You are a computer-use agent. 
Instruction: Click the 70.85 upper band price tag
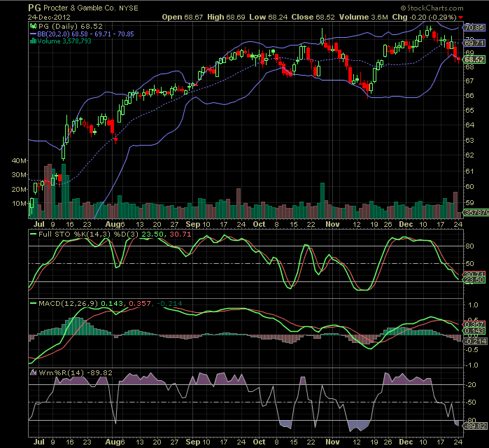click(x=474, y=28)
